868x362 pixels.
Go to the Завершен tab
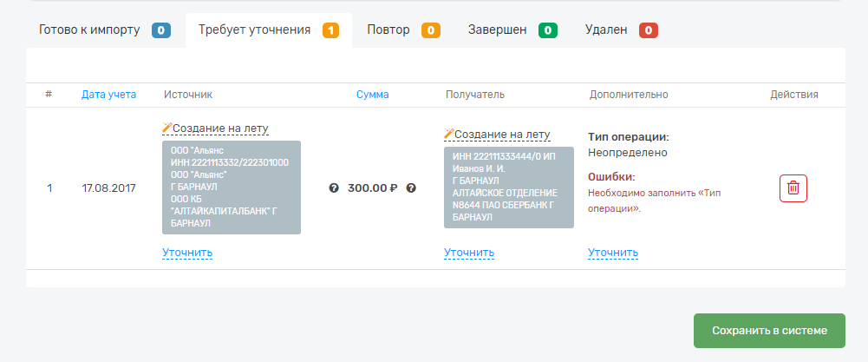512,30
